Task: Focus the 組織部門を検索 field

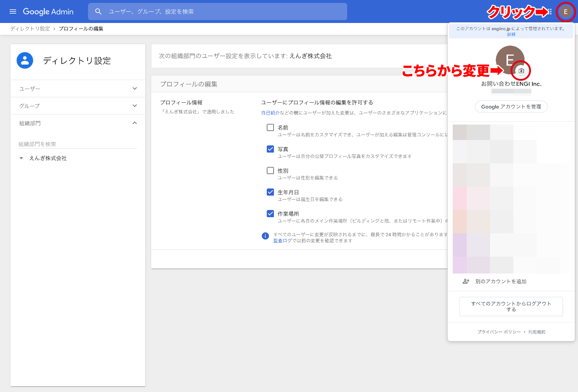Action: coord(78,144)
